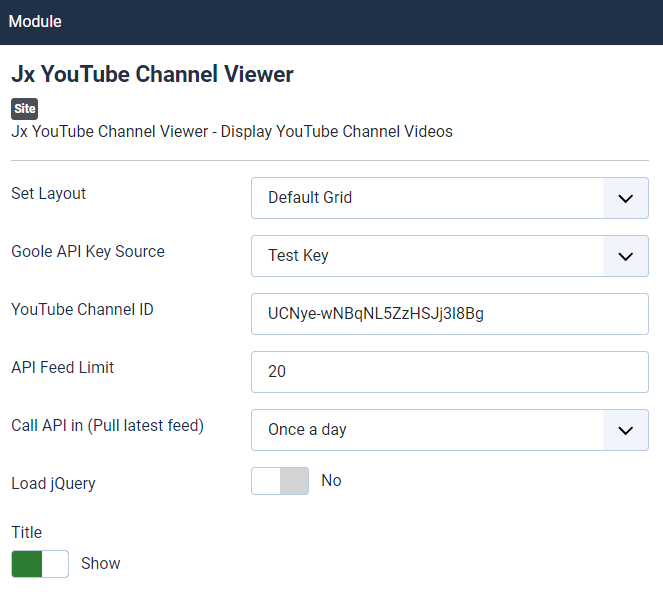
Task: Click the Call API interval chevron arrow
Action: click(626, 430)
